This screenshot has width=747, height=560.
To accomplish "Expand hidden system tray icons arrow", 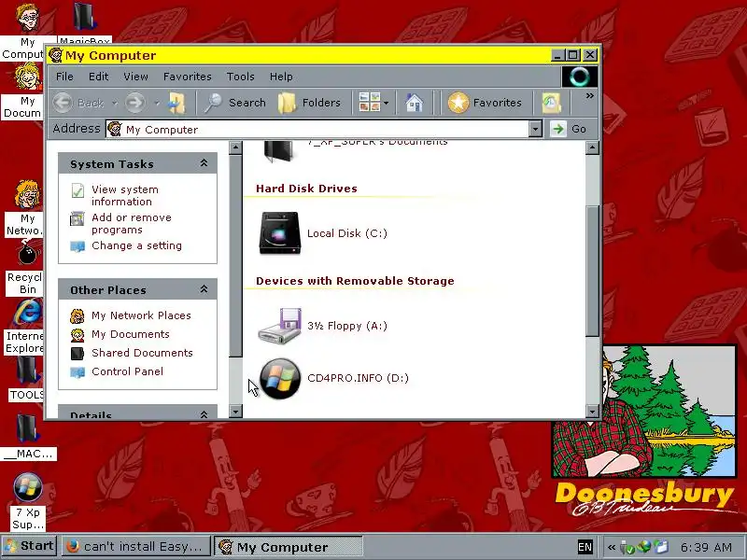I will (612, 547).
